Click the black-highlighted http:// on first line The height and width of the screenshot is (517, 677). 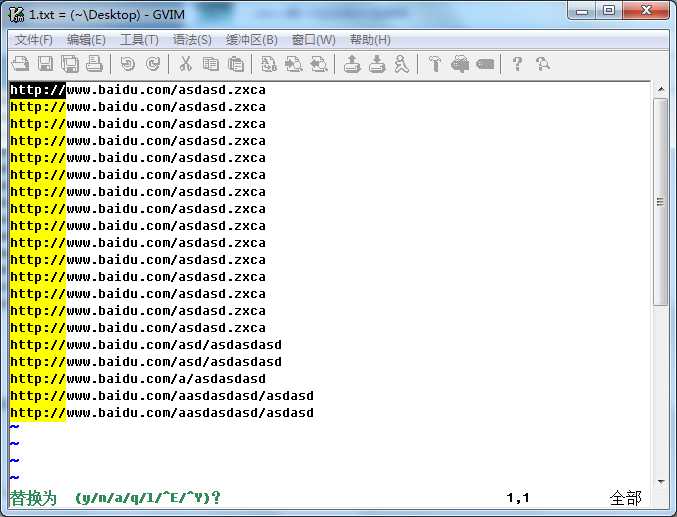38,90
